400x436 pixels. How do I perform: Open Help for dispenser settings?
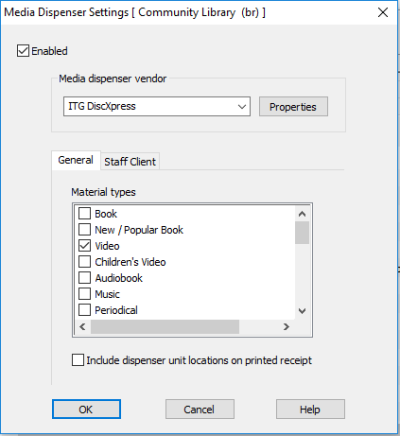[x=310, y=409]
